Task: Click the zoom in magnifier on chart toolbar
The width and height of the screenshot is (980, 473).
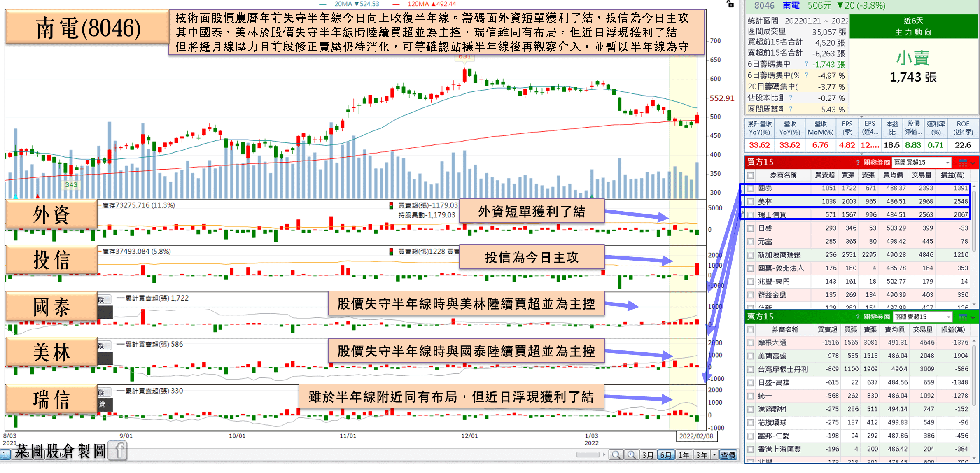Action: [631, 455]
